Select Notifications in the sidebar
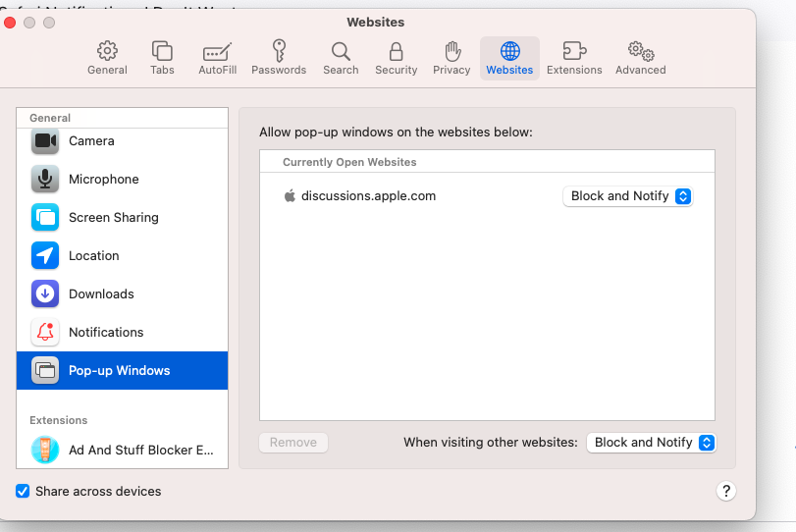 click(106, 333)
